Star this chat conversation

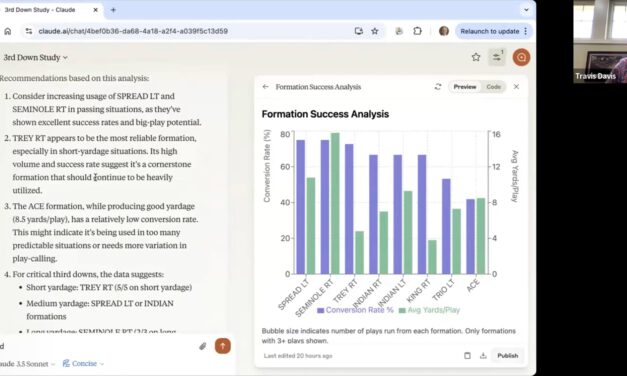[x=476, y=57]
